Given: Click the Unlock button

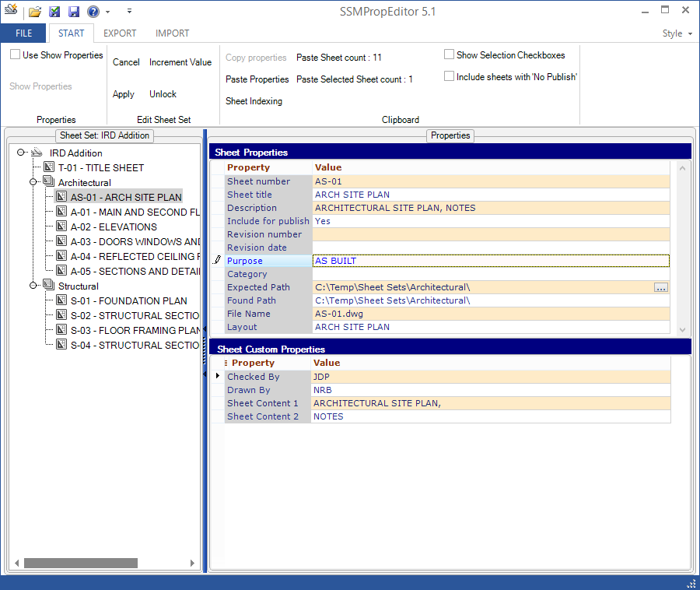Looking at the screenshot, I should (163, 94).
